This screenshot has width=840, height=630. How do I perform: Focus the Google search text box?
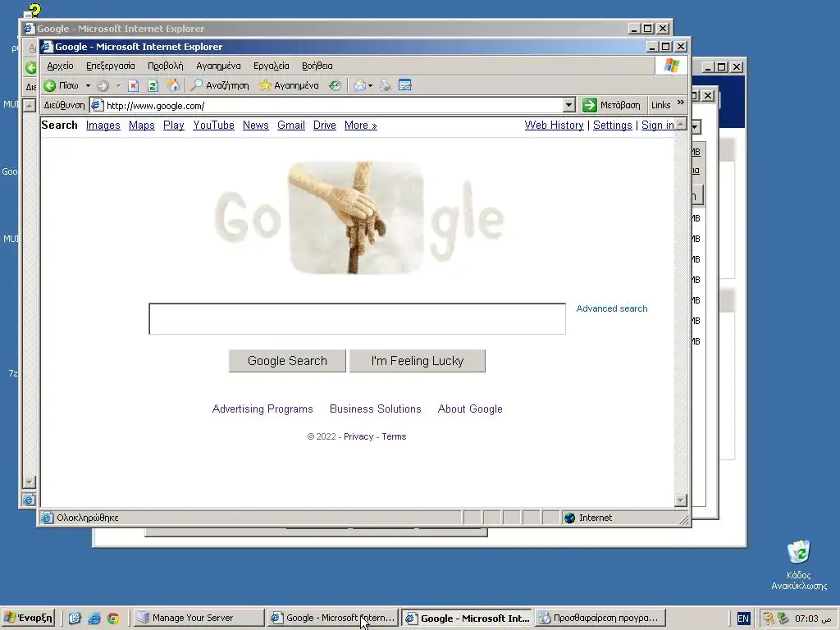(358, 319)
